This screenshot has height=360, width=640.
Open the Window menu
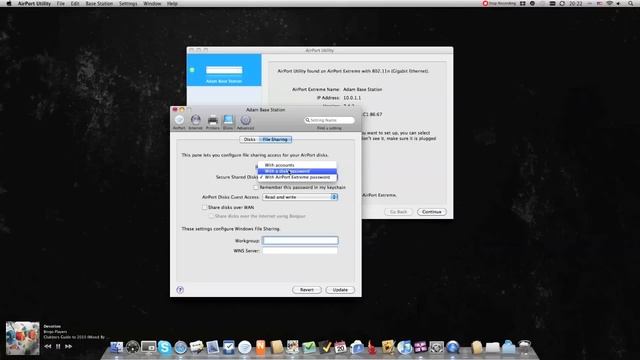click(x=152, y=3)
